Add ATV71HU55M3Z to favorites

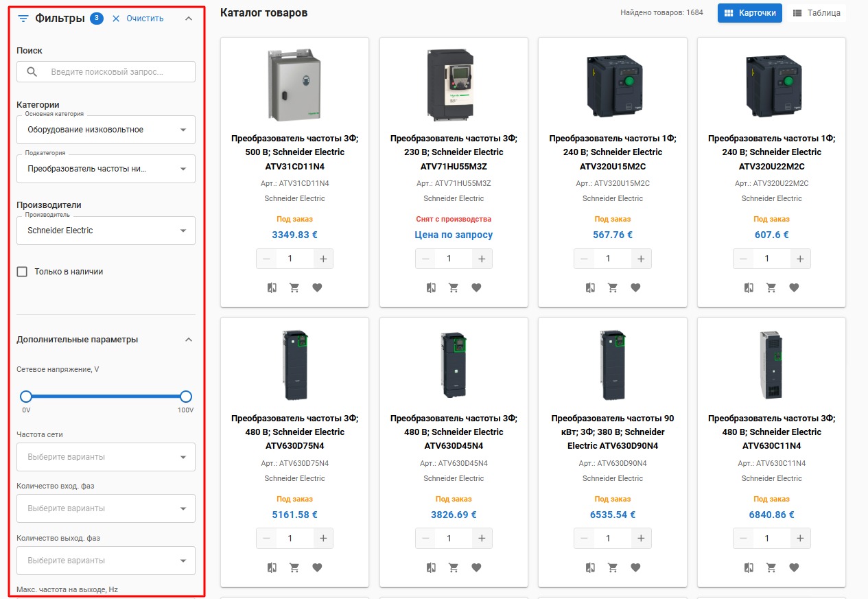pyautogui.click(x=476, y=288)
